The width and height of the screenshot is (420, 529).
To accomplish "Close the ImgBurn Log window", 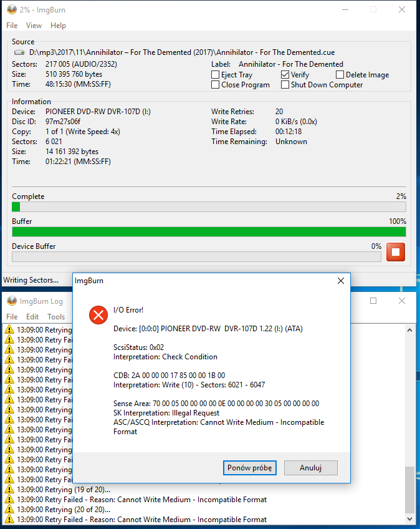I will pyautogui.click(x=402, y=301).
